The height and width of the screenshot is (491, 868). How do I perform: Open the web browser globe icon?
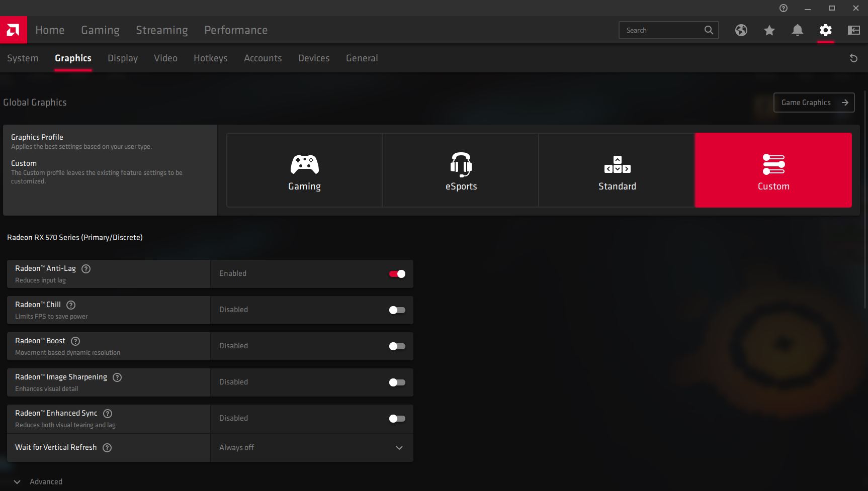741,30
